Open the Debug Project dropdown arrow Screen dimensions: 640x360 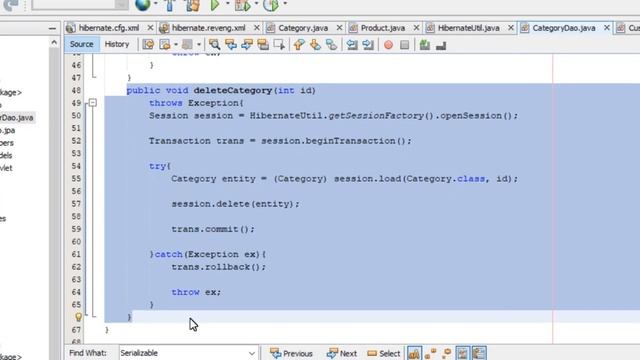point(257,4)
